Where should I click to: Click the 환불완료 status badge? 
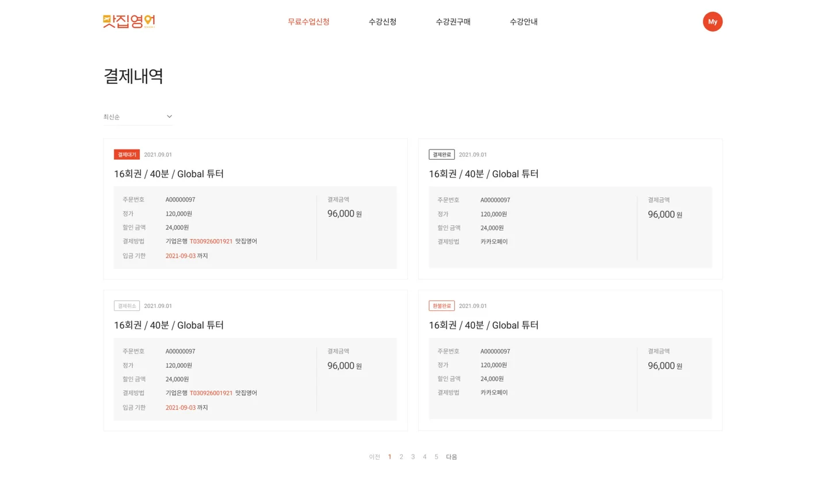(x=441, y=306)
